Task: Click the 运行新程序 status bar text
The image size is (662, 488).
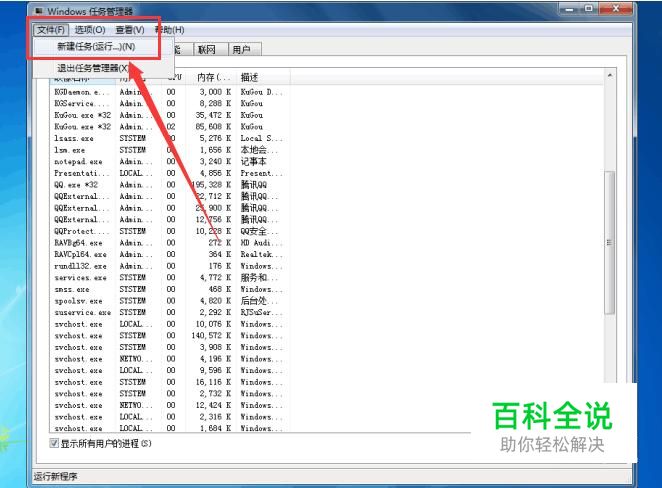Action: click(55, 477)
